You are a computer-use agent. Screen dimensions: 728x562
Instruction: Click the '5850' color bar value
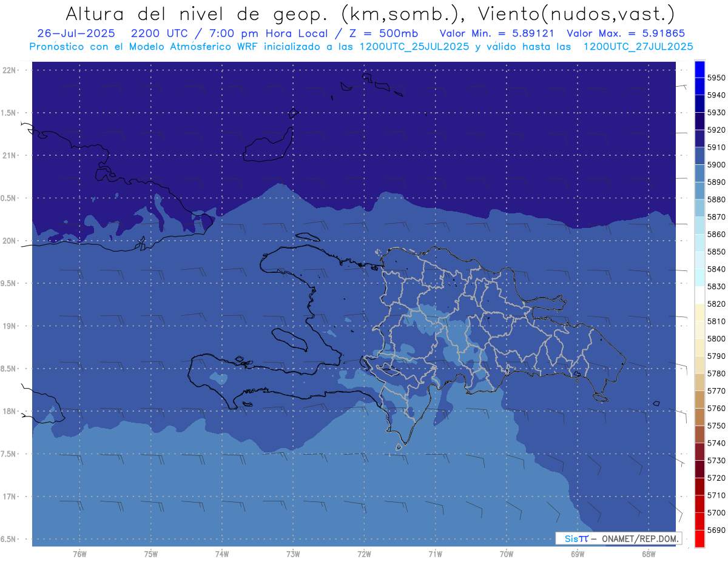[x=716, y=252]
